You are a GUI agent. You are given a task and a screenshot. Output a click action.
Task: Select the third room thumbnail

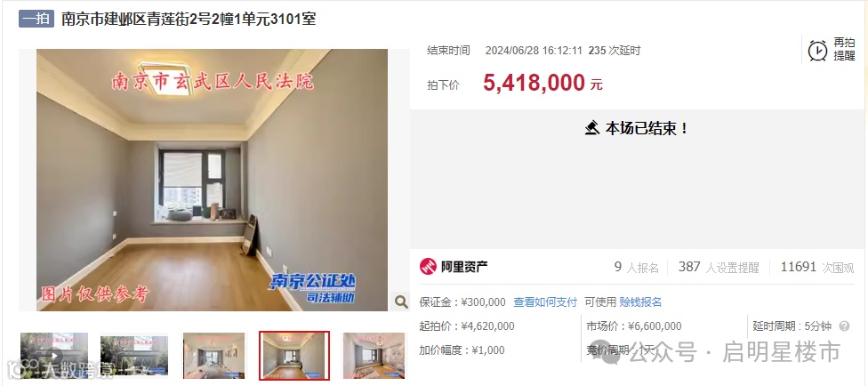pos(213,355)
